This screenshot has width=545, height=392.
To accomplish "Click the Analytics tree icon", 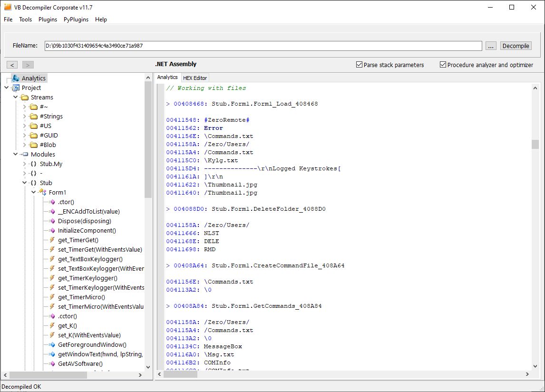I will click(16, 78).
